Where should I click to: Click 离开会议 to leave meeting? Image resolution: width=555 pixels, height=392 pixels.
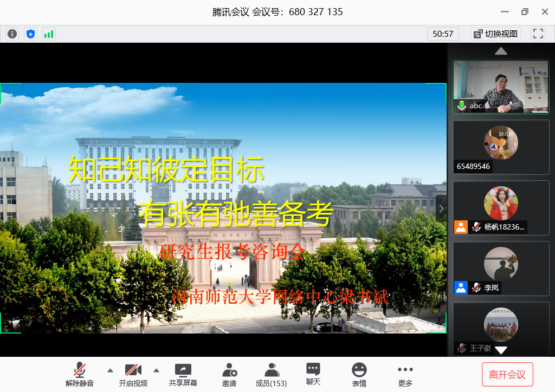pos(507,374)
